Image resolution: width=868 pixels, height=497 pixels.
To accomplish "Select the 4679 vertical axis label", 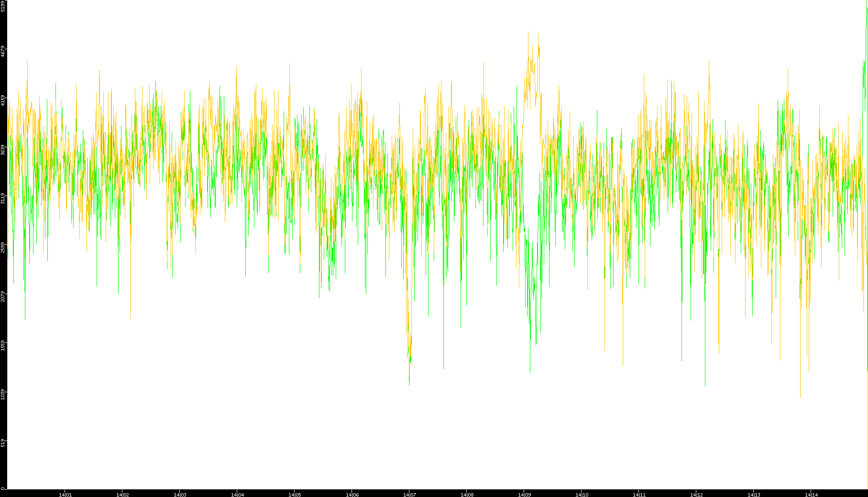I will click(3, 51).
